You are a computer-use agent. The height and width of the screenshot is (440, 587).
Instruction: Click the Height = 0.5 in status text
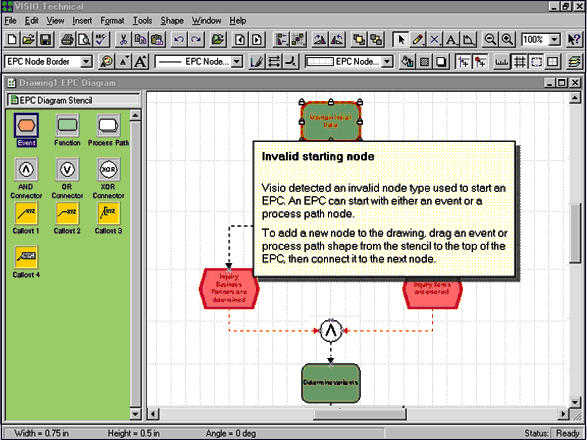click(134, 433)
